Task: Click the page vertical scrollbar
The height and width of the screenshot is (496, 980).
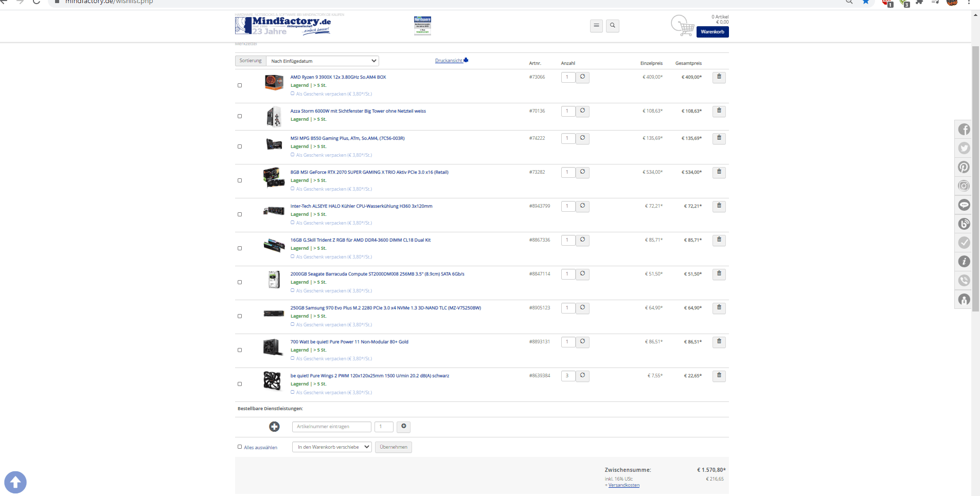Action: (975, 178)
